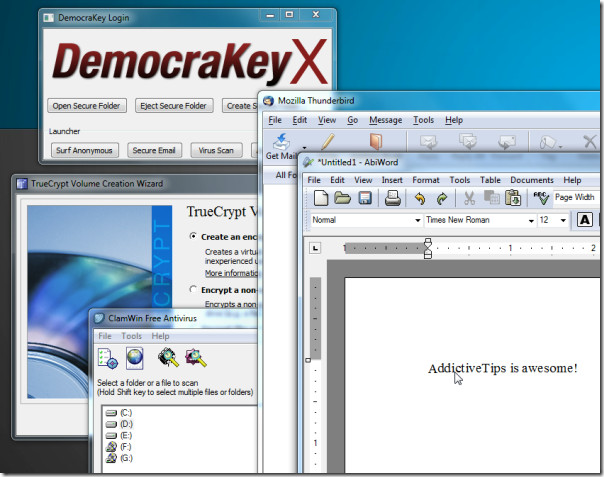Select TrueCrypt's 'Create an enc...' radio option
Screen dimensions: 604x477
(x=193, y=236)
